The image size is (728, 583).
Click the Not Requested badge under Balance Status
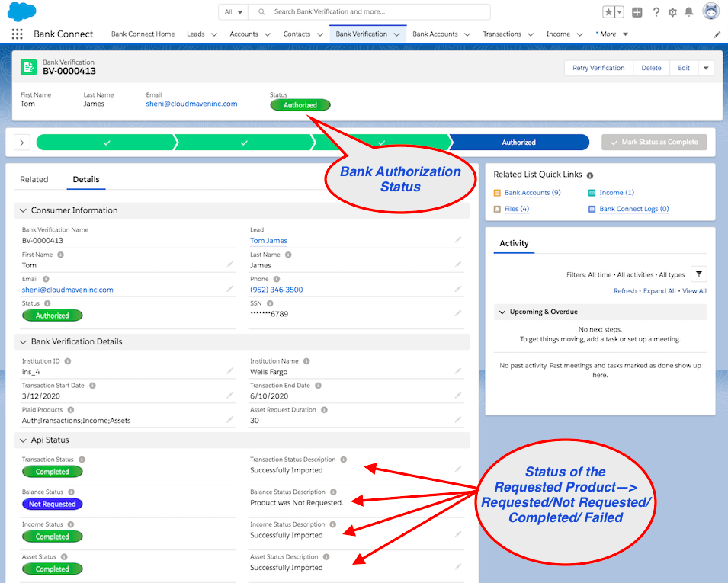coord(52,504)
